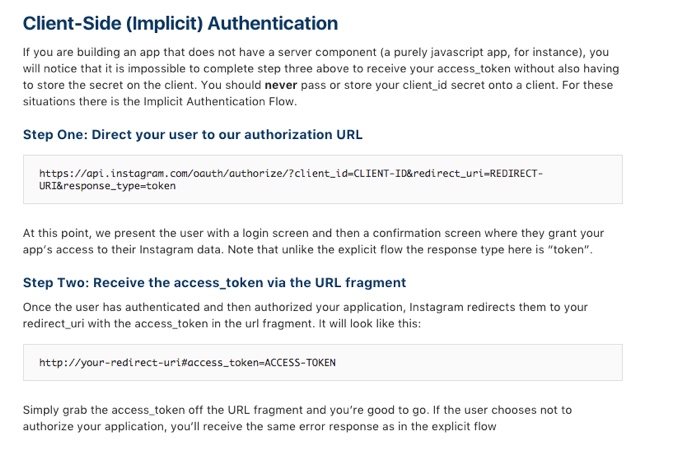Click the paragraph starting "Once the user"

[x=305, y=315]
